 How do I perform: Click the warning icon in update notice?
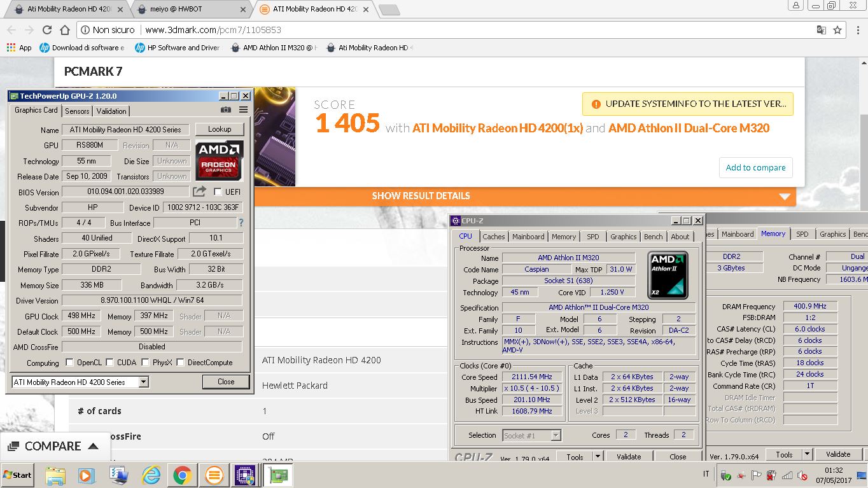pyautogui.click(x=596, y=104)
